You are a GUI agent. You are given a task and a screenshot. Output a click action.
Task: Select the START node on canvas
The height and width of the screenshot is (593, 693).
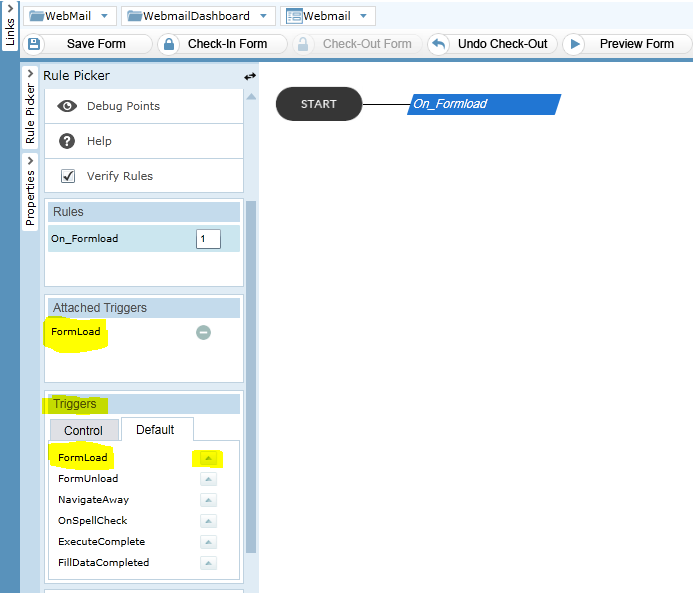[x=319, y=104]
